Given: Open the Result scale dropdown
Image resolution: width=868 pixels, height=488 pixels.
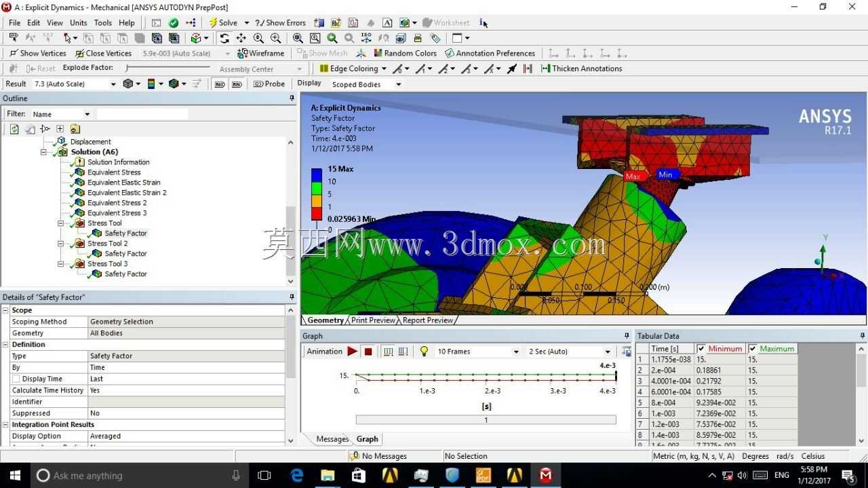Looking at the screenshot, I should click(113, 84).
